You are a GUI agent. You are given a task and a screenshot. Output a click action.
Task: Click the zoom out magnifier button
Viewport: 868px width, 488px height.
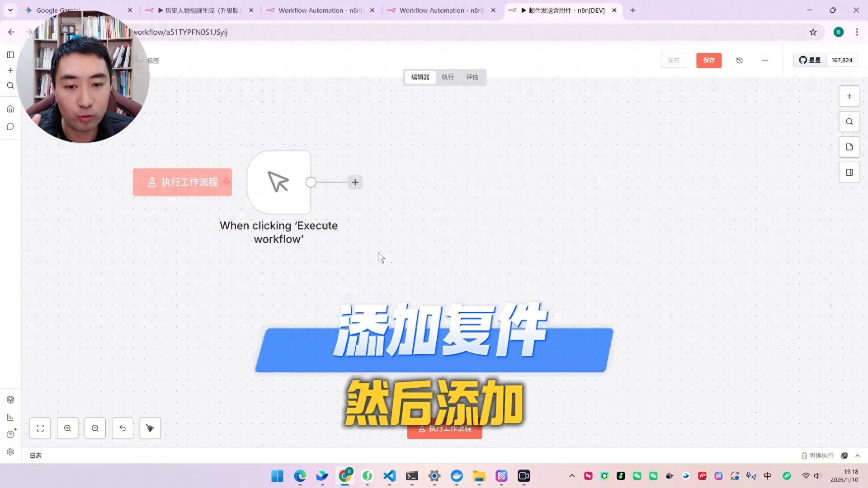95,428
